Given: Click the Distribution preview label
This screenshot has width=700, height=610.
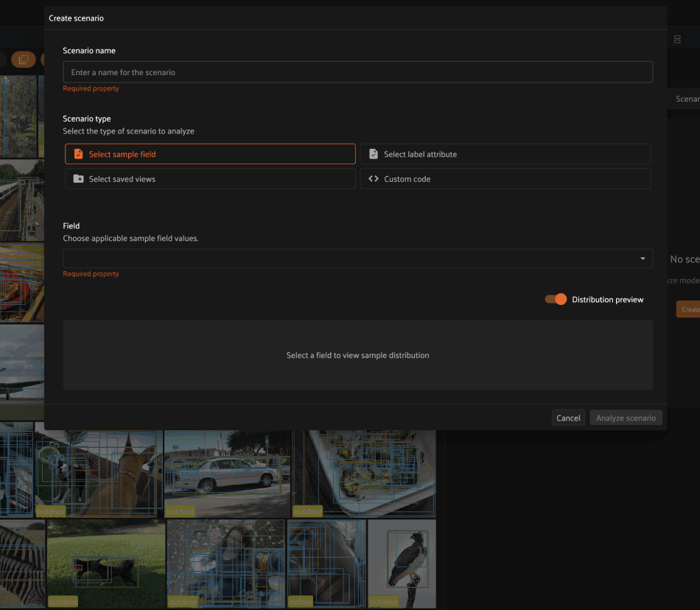Looking at the screenshot, I should coord(608,299).
